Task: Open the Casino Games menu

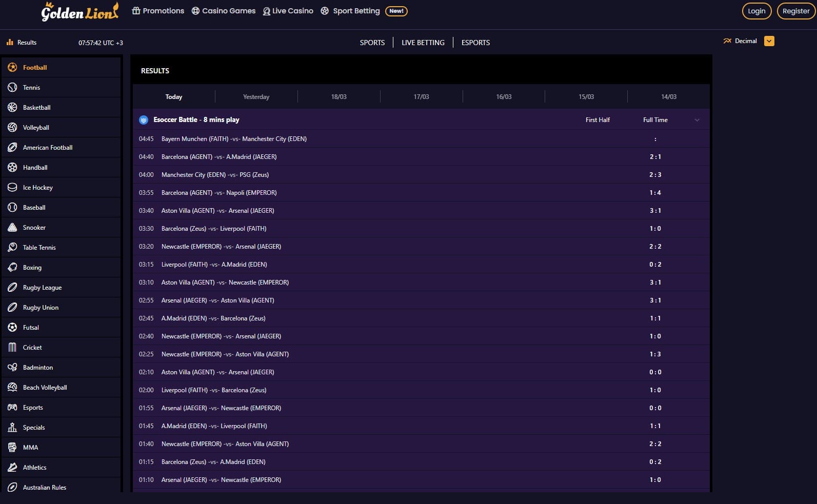Action: point(224,11)
